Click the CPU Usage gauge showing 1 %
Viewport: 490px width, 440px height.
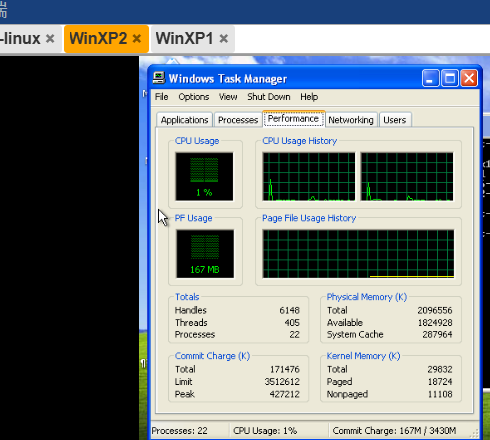(x=204, y=177)
